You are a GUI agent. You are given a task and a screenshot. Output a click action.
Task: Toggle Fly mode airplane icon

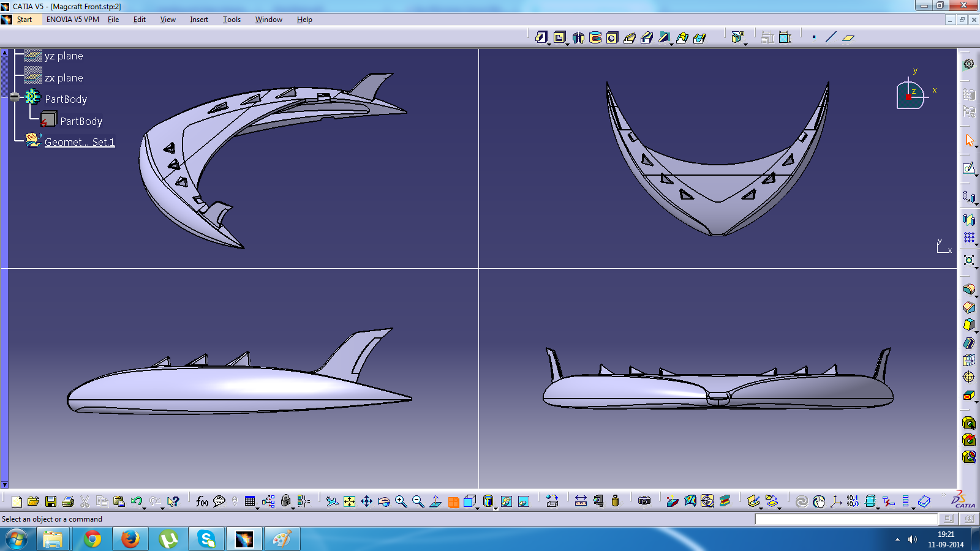[x=331, y=501]
